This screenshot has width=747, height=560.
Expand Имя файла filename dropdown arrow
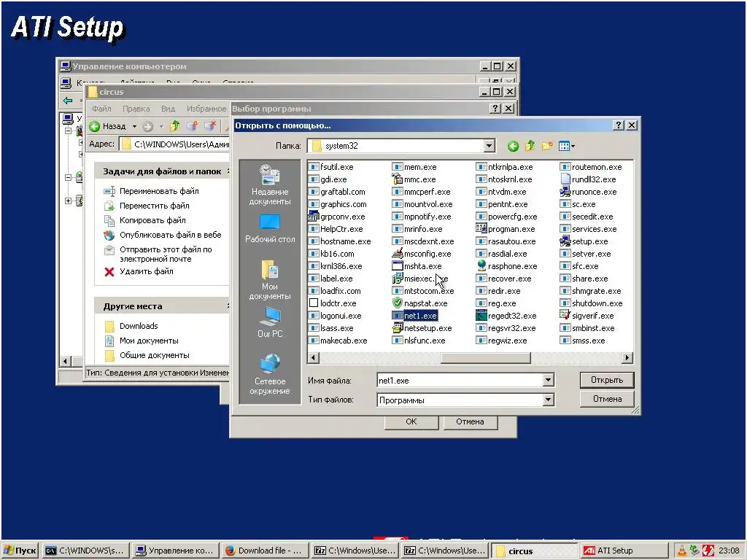click(549, 380)
